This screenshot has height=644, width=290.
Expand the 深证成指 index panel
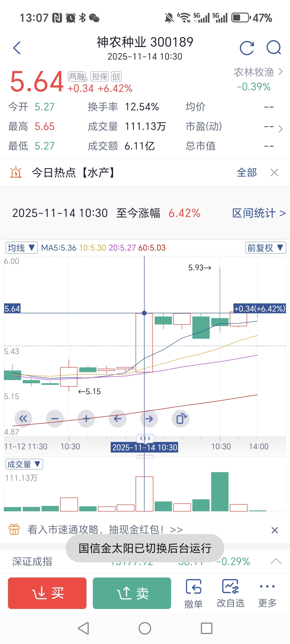click(276, 561)
